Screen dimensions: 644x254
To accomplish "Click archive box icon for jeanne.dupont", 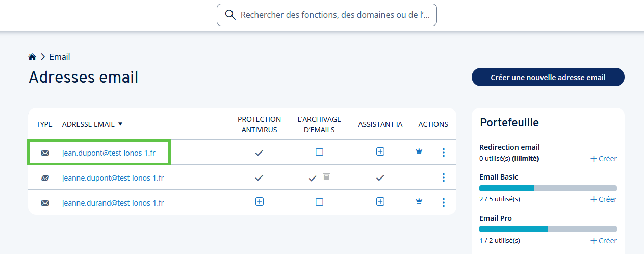I will tap(326, 176).
